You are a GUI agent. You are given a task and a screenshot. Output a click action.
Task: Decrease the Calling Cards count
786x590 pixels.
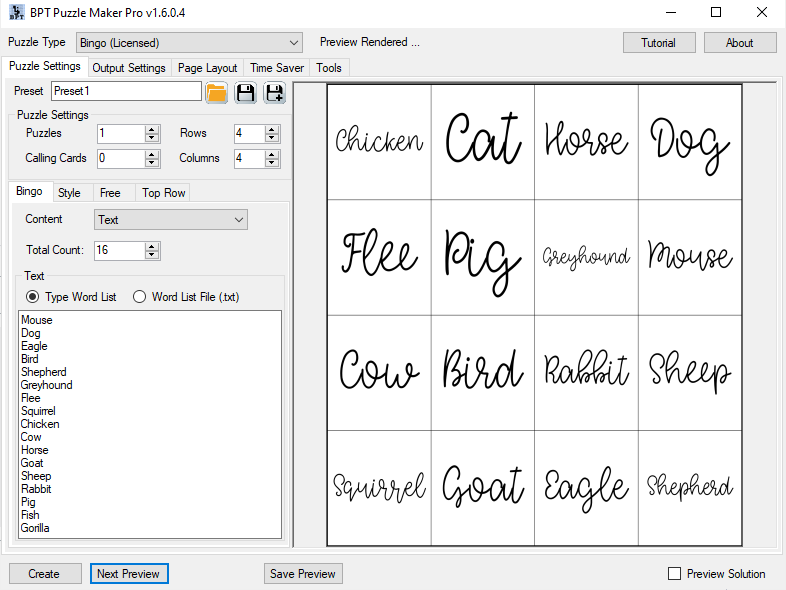(151, 163)
